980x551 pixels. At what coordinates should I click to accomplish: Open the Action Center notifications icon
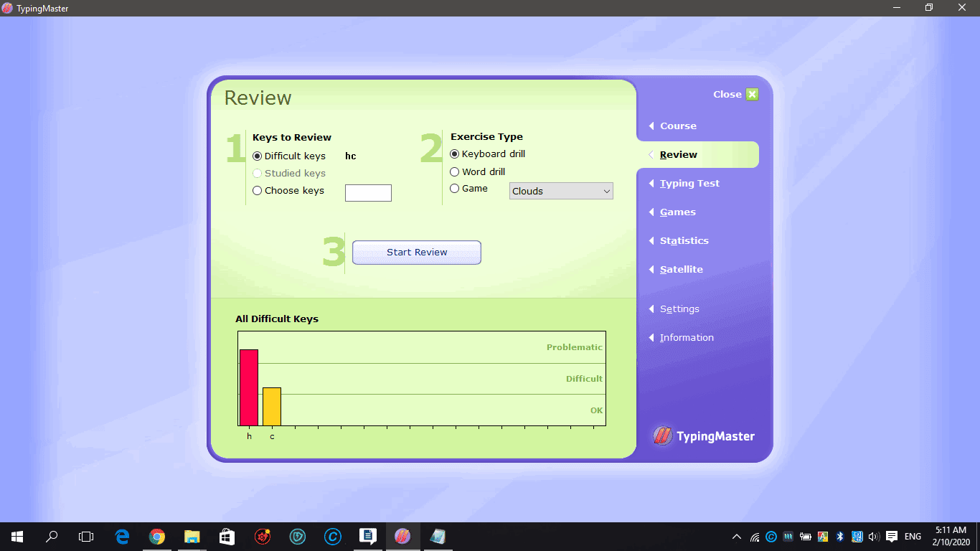892,537
